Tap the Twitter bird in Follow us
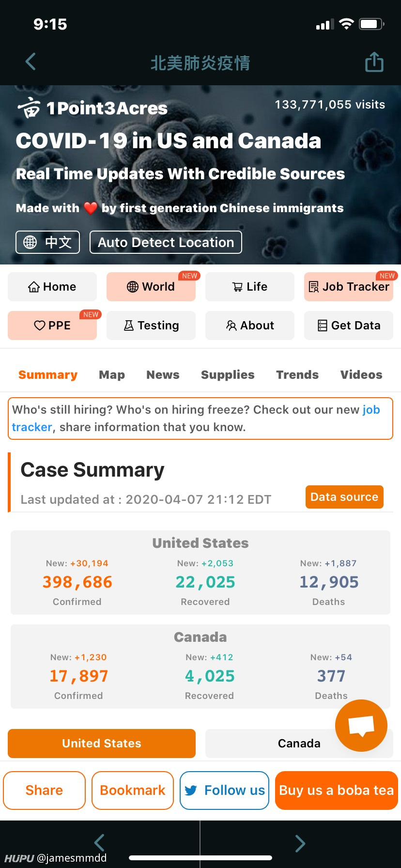 click(191, 790)
